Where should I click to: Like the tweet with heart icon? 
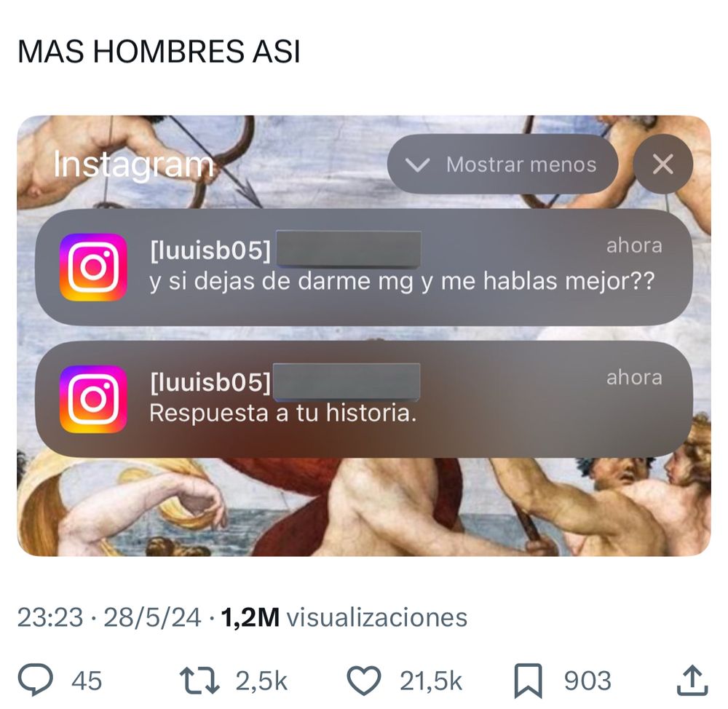[x=364, y=681]
